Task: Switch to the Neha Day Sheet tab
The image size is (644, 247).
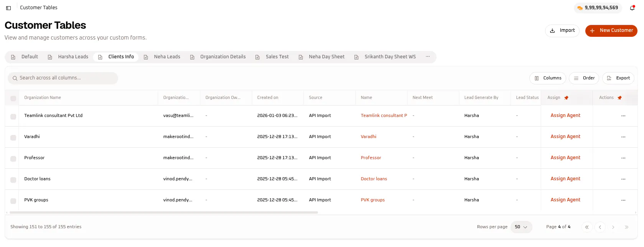Action: click(x=322, y=57)
